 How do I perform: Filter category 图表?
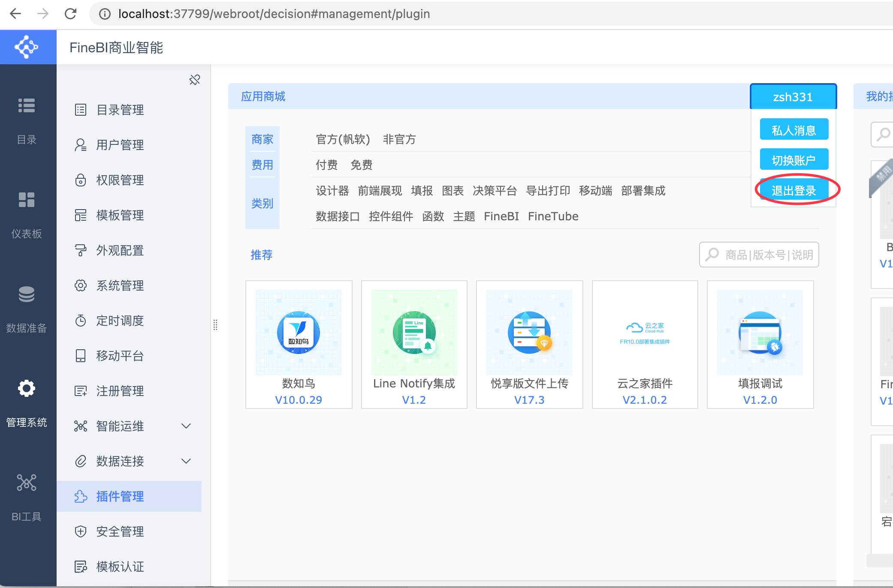pyautogui.click(x=453, y=191)
